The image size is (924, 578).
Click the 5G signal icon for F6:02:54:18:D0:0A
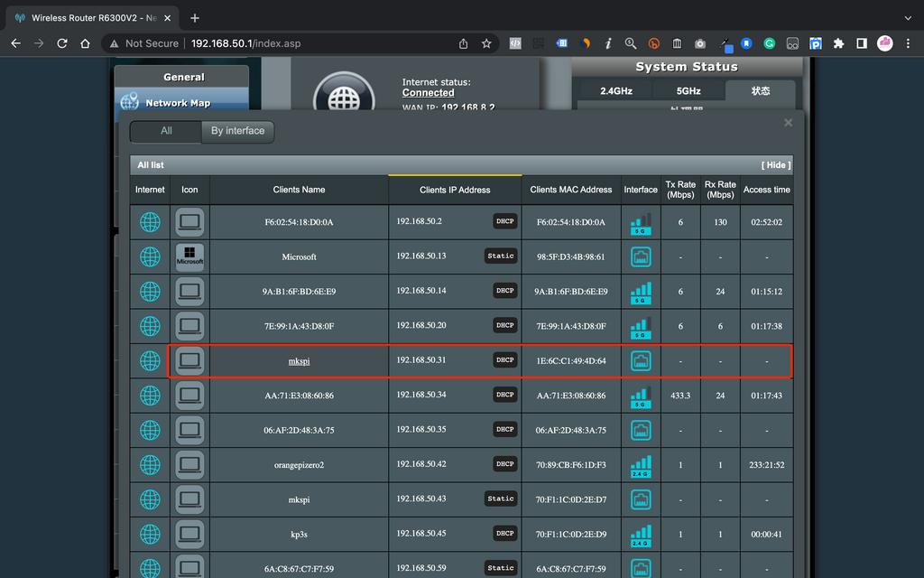[640, 222]
